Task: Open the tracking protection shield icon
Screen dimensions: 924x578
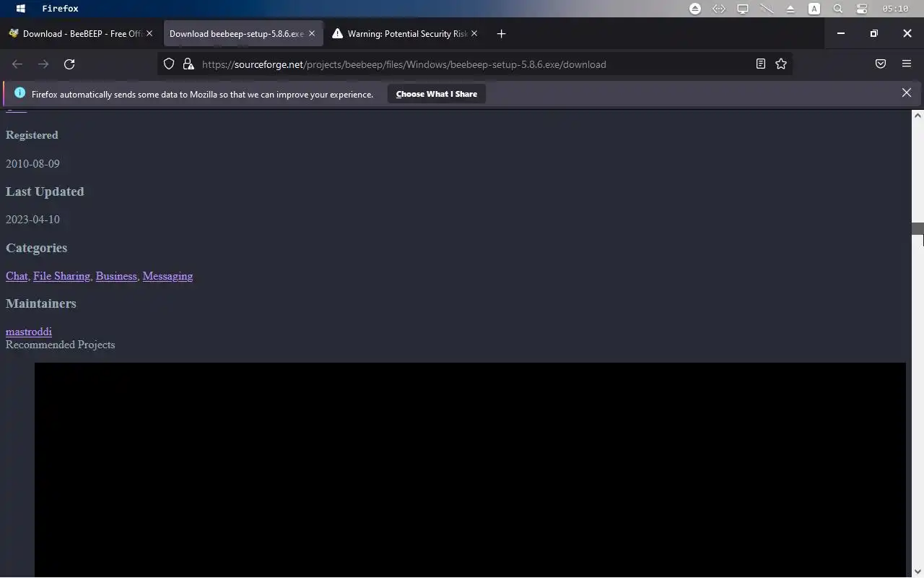Action: (x=169, y=64)
